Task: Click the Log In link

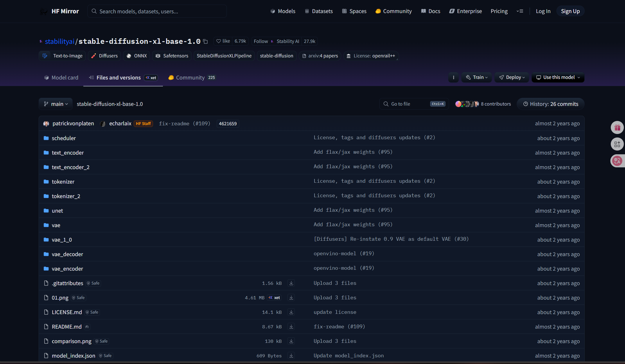Action: pyautogui.click(x=543, y=11)
